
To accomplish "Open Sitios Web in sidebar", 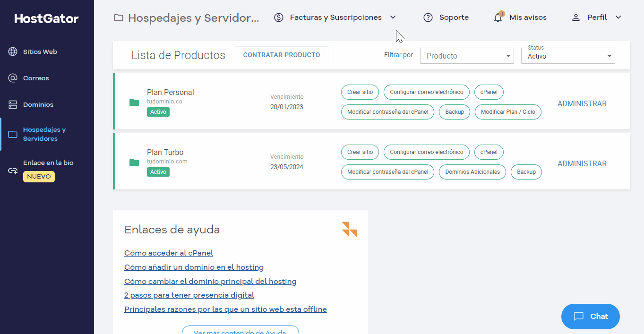I will coord(40,51).
